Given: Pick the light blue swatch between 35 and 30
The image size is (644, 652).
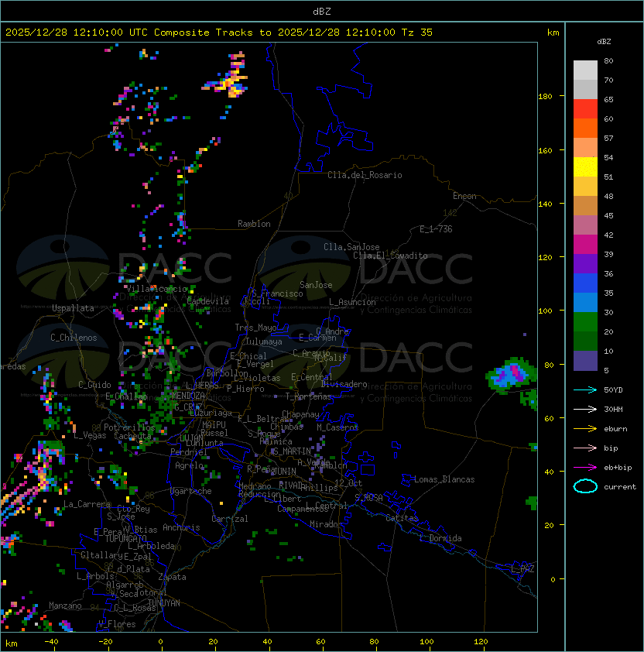Looking at the screenshot, I should 585,303.
